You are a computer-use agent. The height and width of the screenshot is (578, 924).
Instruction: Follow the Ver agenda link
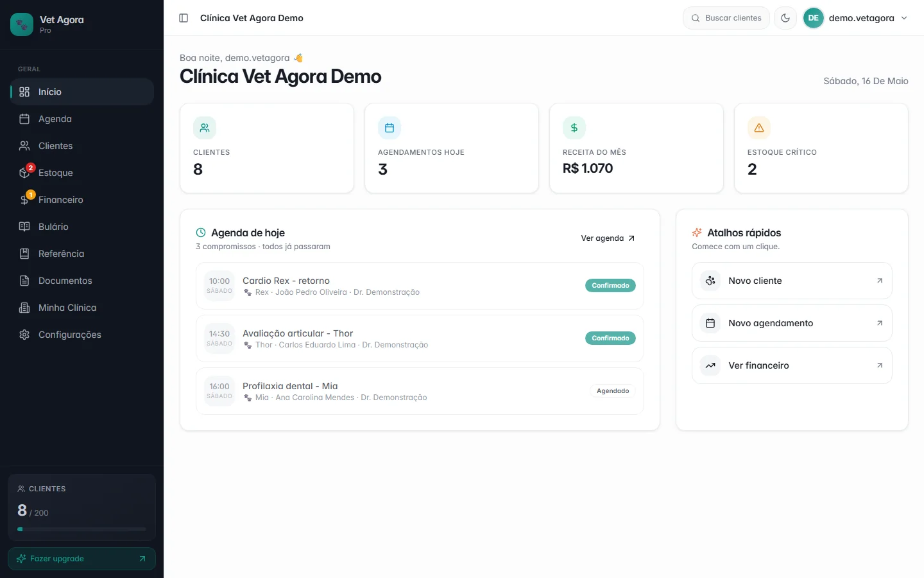(608, 238)
